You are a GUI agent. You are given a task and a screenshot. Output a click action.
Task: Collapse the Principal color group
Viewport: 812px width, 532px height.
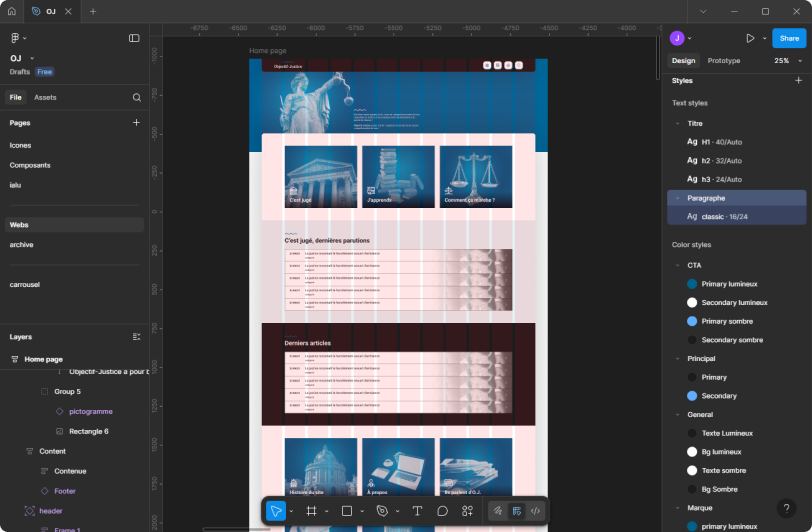tap(677, 358)
